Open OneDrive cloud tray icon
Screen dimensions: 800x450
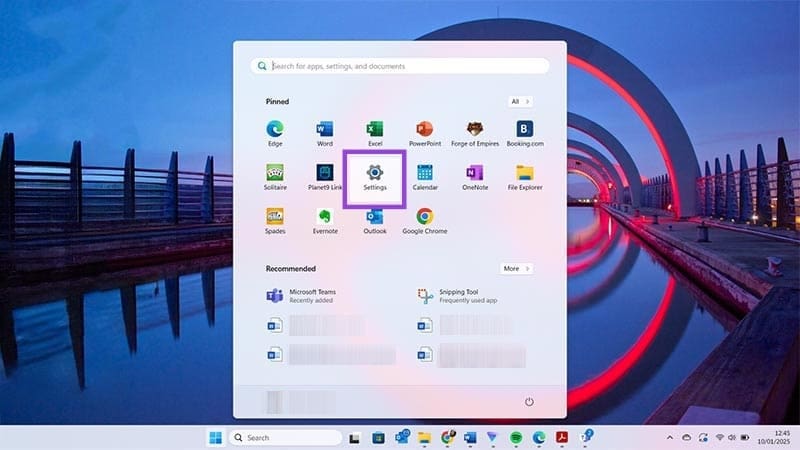pyautogui.click(x=687, y=438)
